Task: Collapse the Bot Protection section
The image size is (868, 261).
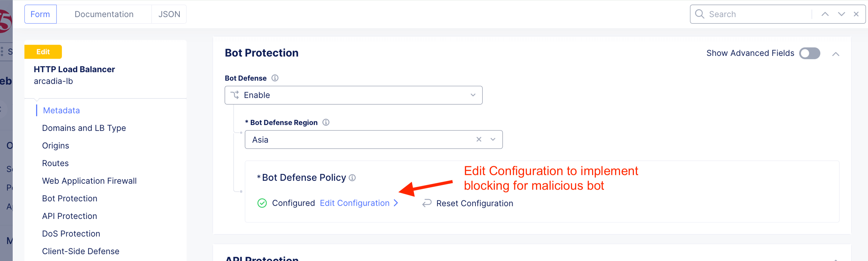Action: click(836, 54)
